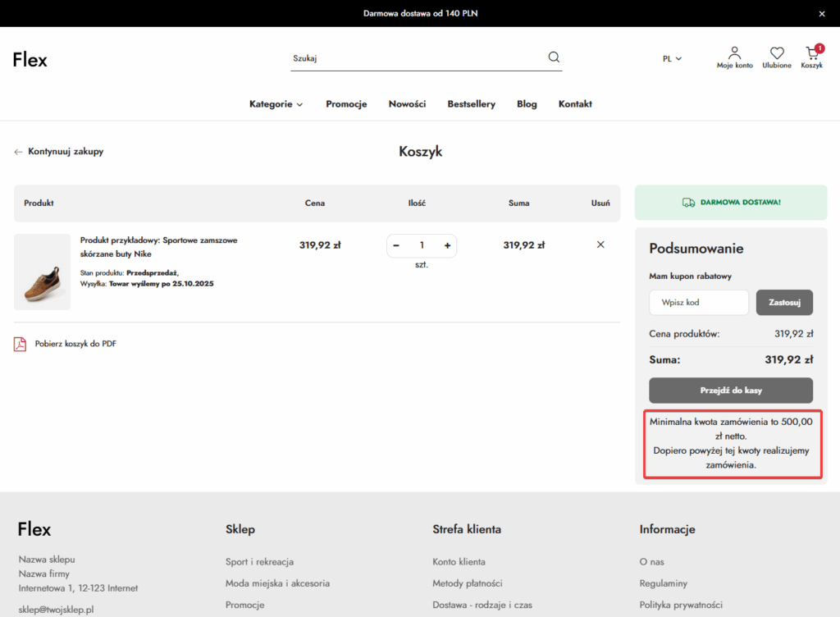Expand the Kategorie menu dropdown
The width and height of the screenshot is (840, 617).
point(276,104)
